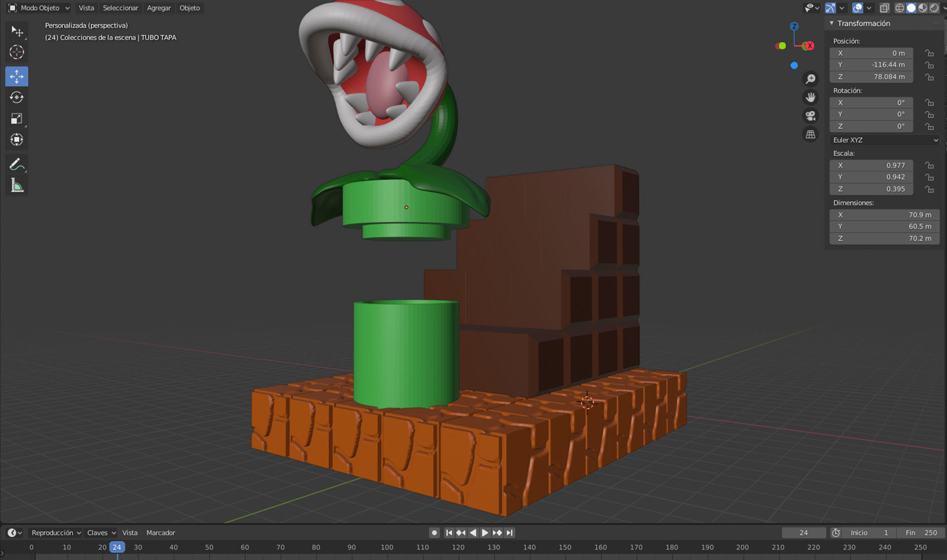Open the Agregar menu
The height and width of the screenshot is (560, 947).
pos(158,8)
